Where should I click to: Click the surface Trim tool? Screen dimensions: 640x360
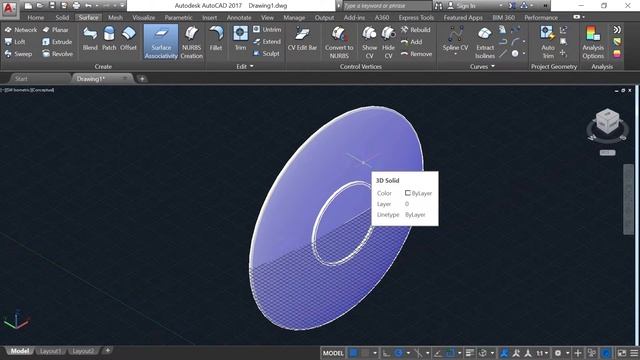click(240, 38)
